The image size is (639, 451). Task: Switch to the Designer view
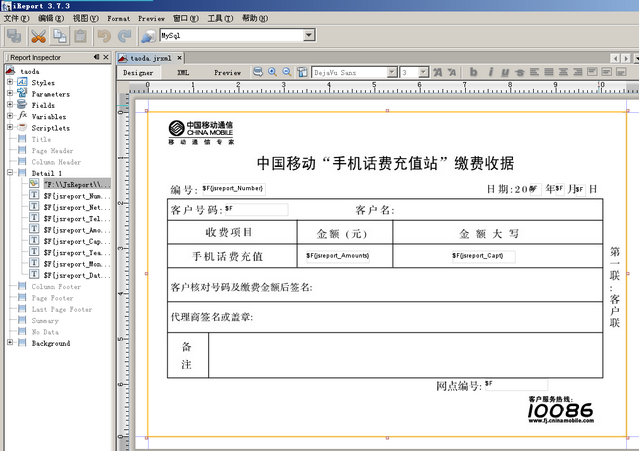pyautogui.click(x=138, y=73)
